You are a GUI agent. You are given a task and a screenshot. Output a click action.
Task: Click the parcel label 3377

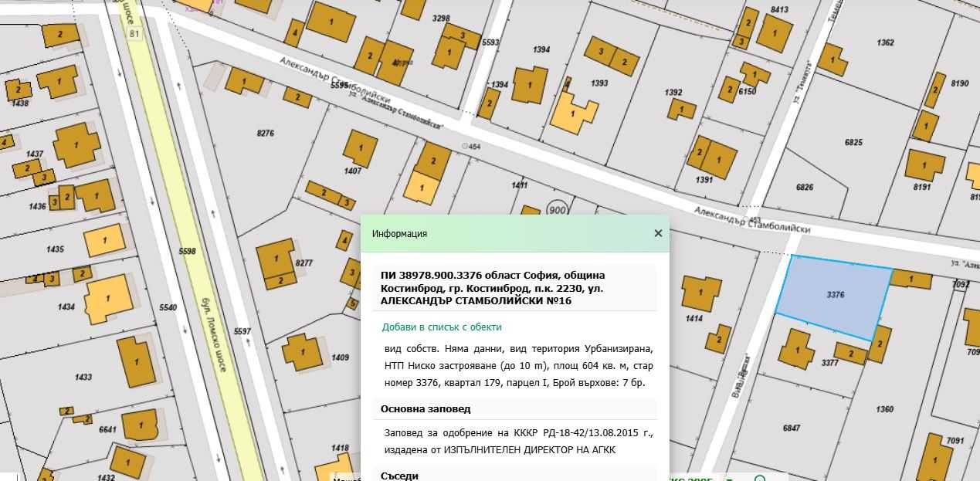(x=830, y=362)
